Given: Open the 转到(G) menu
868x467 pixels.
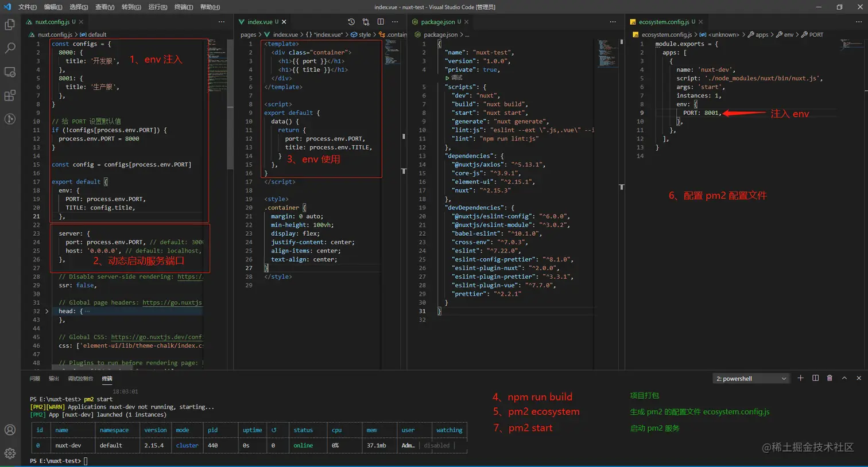Looking at the screenshot, I should click(x=131, y=7).
